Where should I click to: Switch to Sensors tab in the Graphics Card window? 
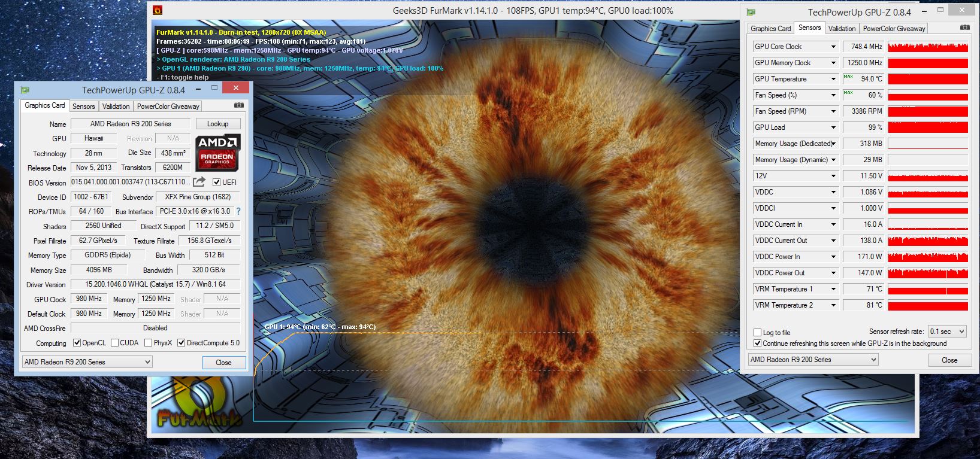click(84, 107)
